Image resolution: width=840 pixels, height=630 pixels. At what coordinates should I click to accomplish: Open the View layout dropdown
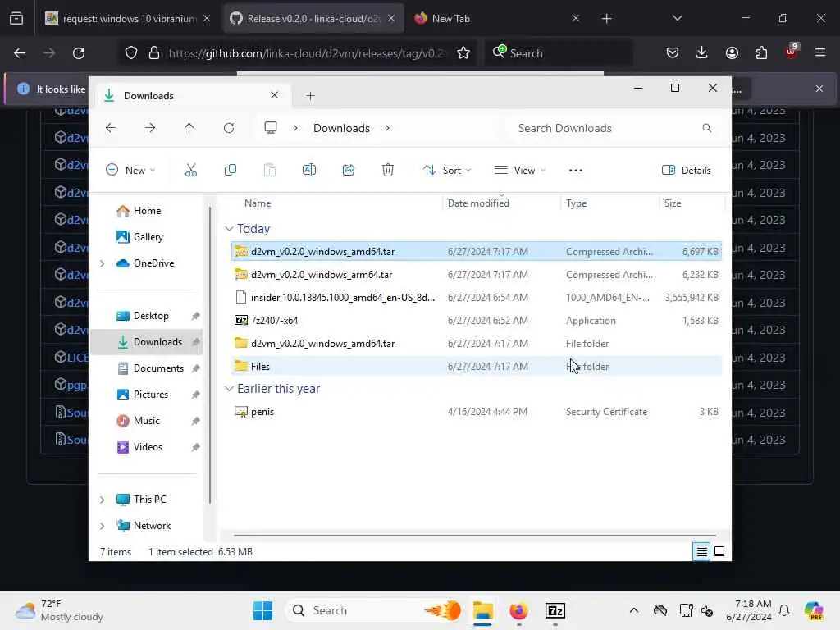[x=519, y=171]
